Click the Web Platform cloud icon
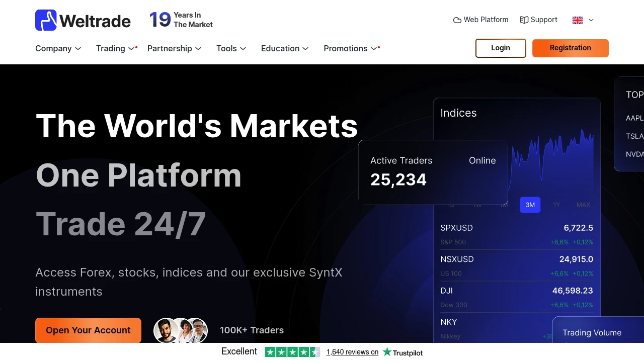Screen dimensions: 644x362 click(x=457, y=20)
